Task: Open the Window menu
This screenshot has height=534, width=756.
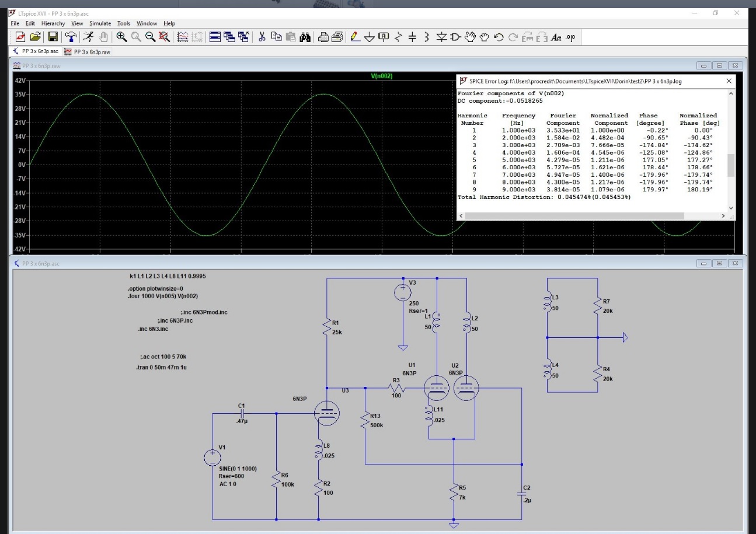Action: (x=147, y=23)
